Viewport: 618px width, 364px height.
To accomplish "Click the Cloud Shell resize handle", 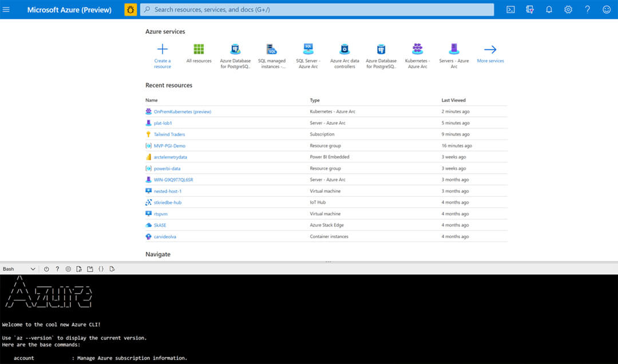I will coord(328,262).
